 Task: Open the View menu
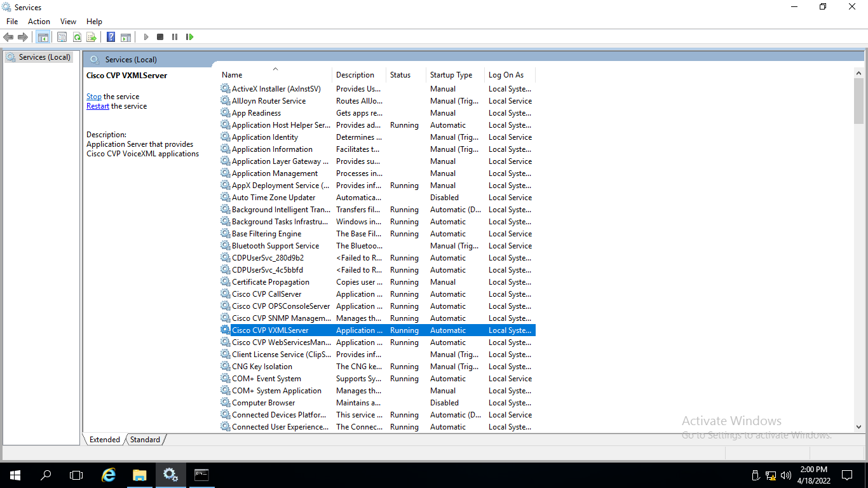click(68, 22)
